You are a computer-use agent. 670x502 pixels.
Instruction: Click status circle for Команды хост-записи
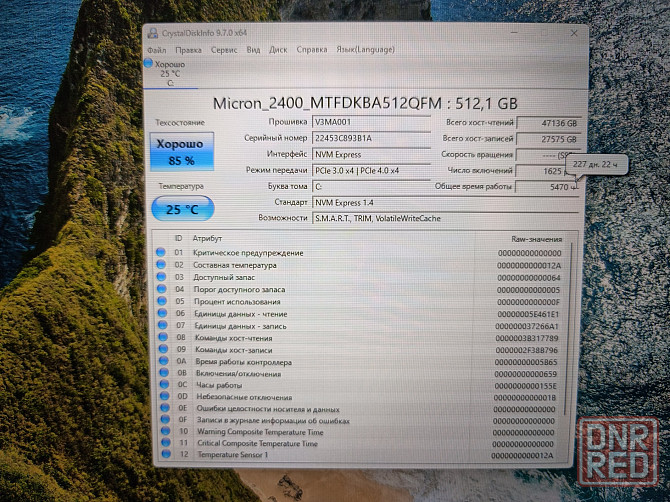(162, 348)
